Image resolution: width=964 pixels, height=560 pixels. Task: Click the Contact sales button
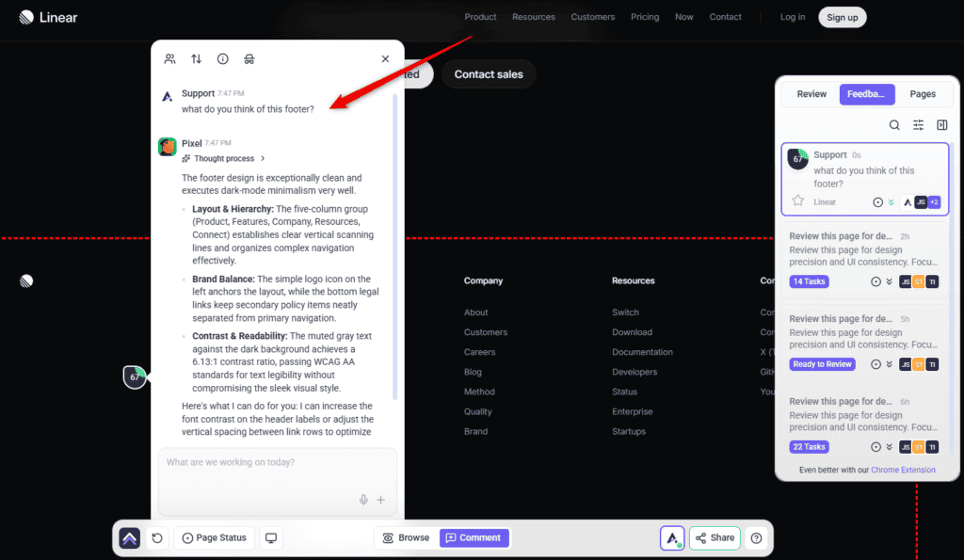tap(489, 74)
